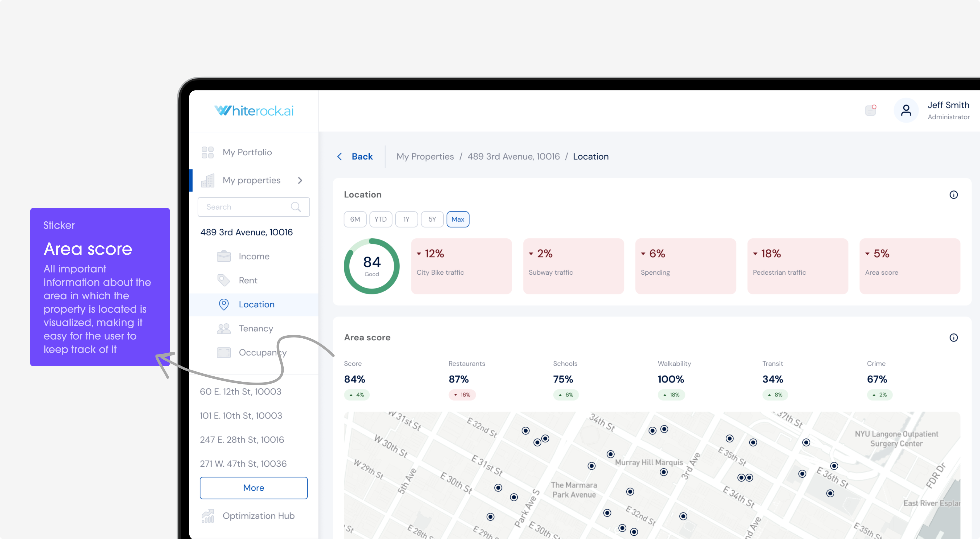Click the Income briefcase icon
This screenshot has width=980, height=539.
[x=224, y=256]
